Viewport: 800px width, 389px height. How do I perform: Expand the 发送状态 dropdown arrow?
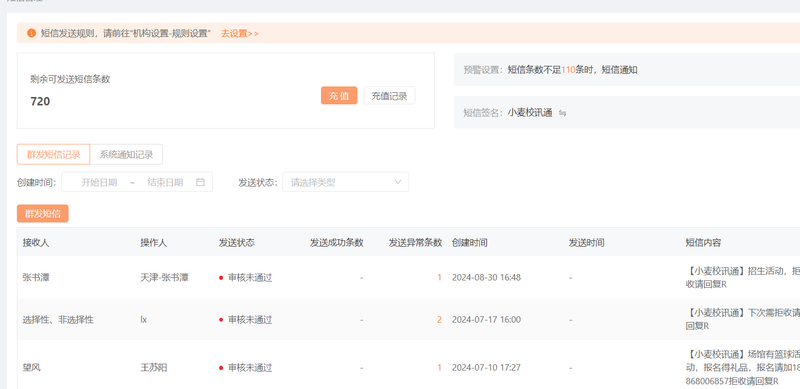point(398,182)
